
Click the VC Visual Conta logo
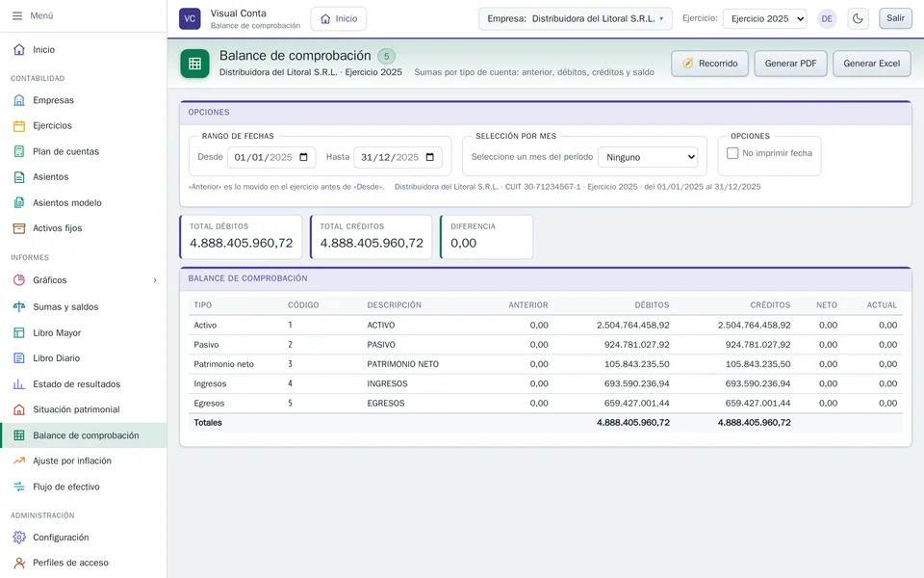tap(190, 19)
